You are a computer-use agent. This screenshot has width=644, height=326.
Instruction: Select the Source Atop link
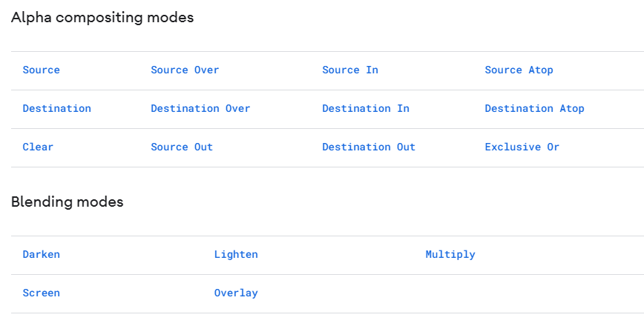tap(519, 70)
